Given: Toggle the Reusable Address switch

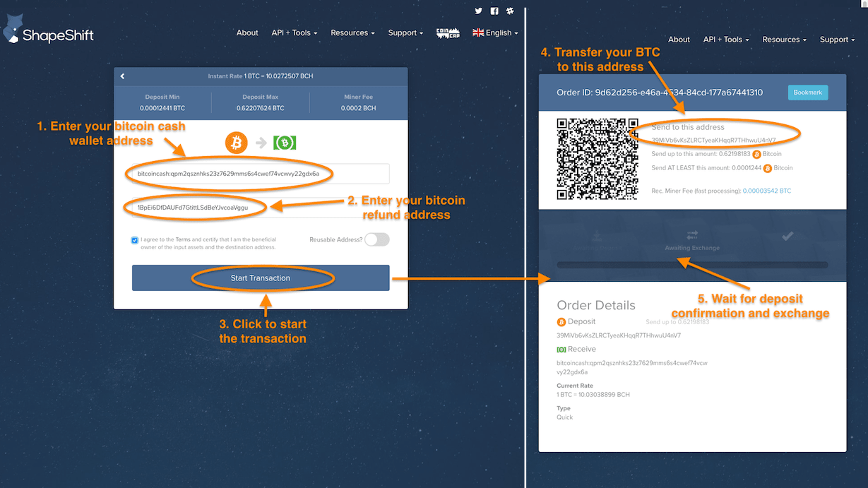Looking at the screenshot, I should pos(377,239).
